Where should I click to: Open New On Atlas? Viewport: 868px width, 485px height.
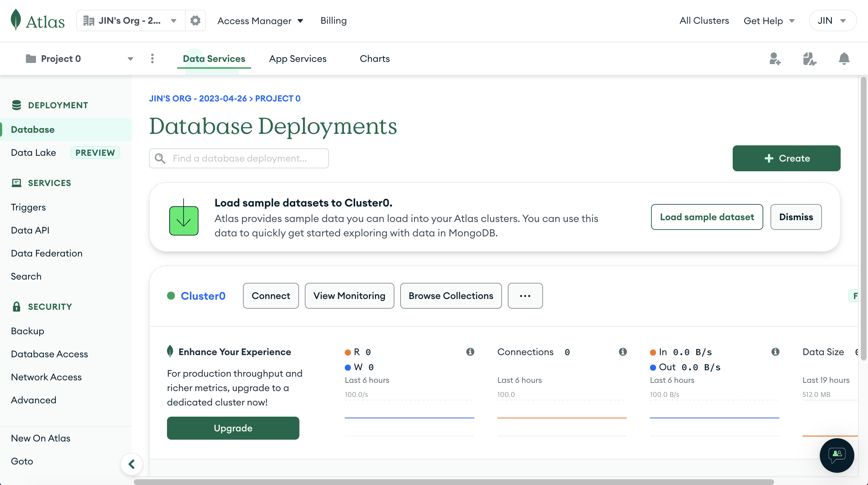41,438
